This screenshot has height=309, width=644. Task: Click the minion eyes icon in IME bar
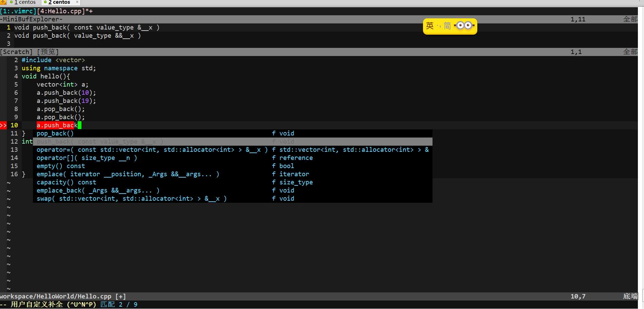tap(464, 25)
